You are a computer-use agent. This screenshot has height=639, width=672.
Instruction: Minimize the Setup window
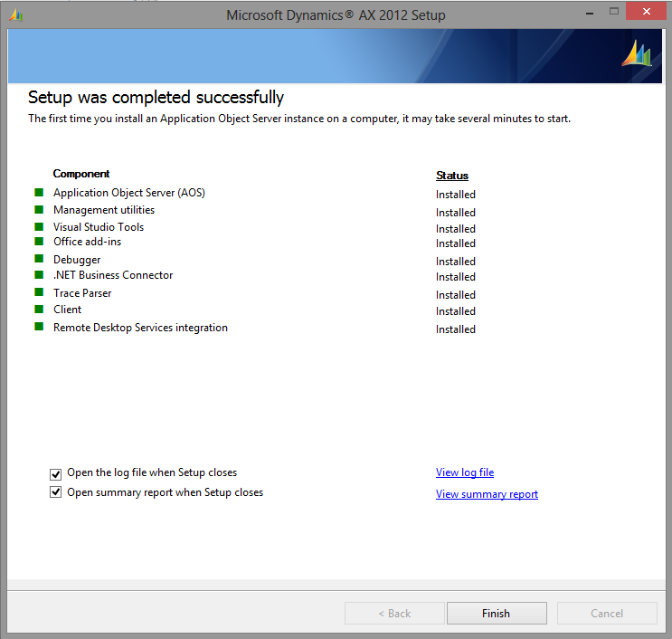tap(590, 14)
